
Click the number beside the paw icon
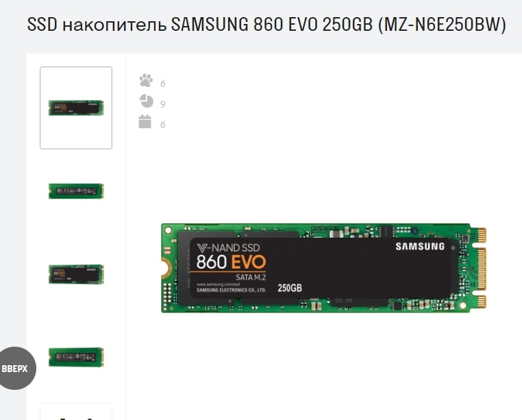click(163, 84)
